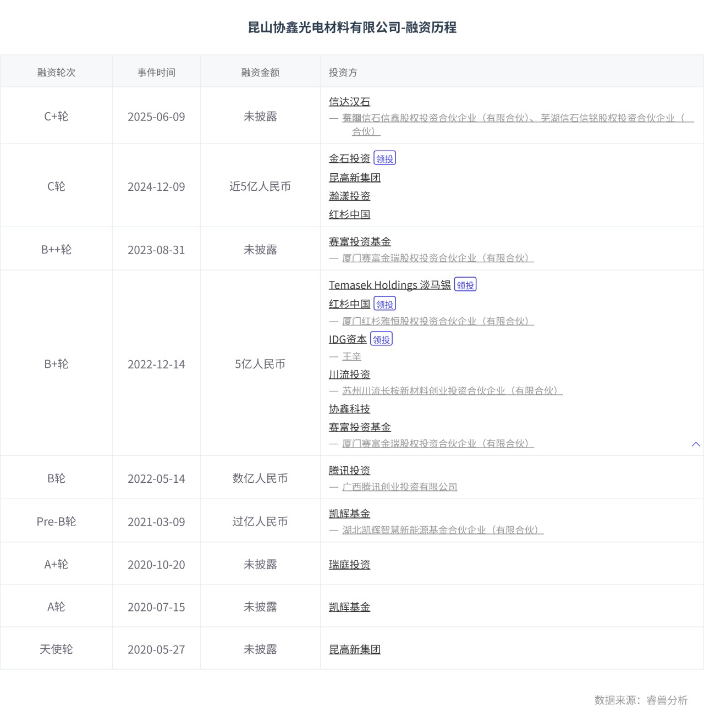The width and height of the screenshot is (704, 728).
Task: Click 领投 badge next to Temasek Holdings
Action: pos(465,285)
